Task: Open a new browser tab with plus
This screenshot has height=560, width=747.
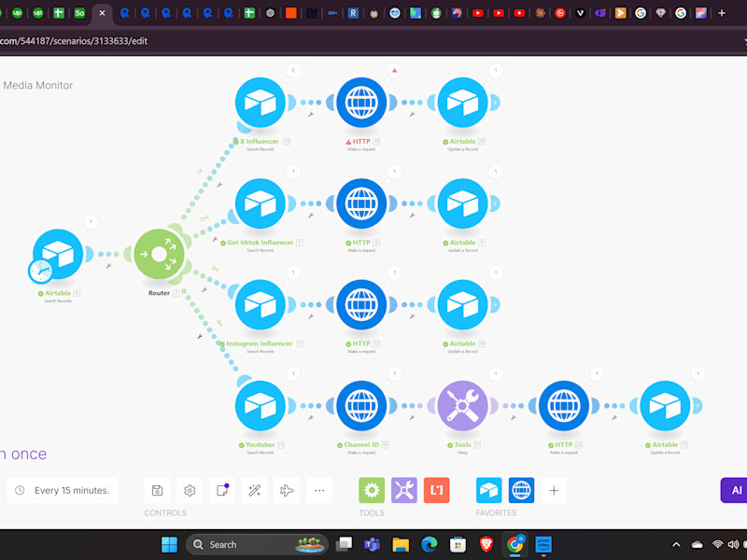Action: coord(722,13)
